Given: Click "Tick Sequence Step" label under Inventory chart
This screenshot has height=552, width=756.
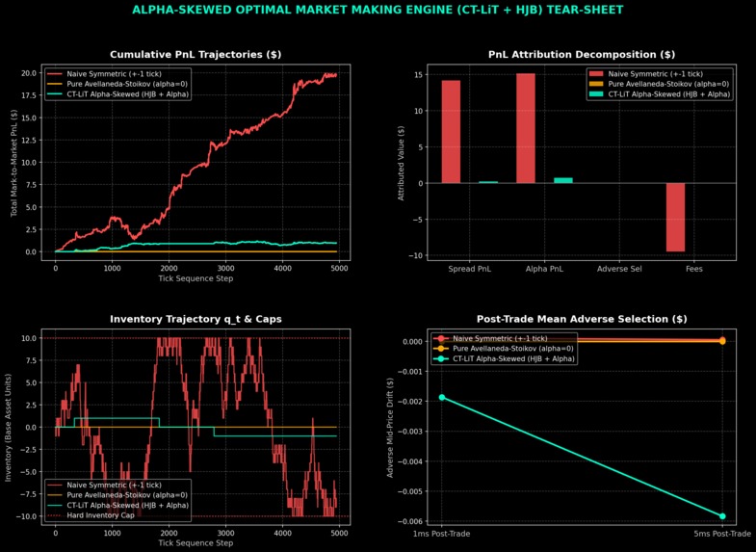Looking at the screenshot, I should [x=196, y=543].
